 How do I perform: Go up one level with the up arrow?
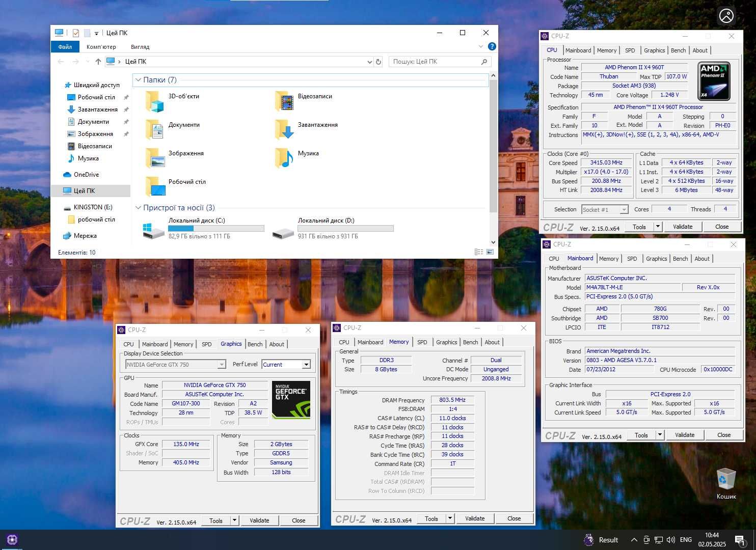coord(98,62)
